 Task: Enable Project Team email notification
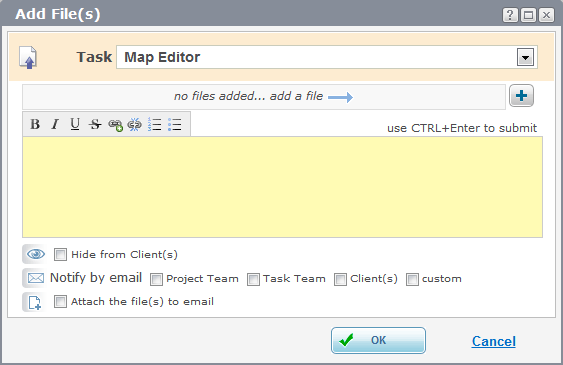[x=156, y=279]
